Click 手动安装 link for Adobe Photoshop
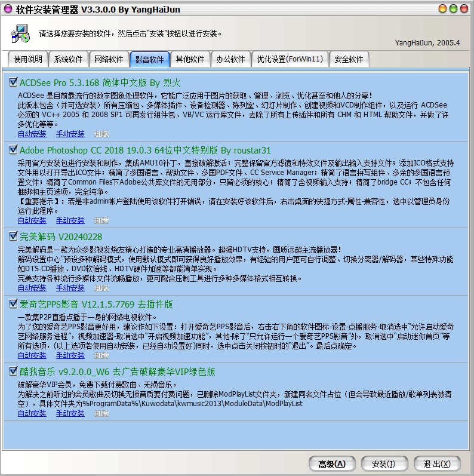Screen dimensions: 474x476 click(70, 220)
